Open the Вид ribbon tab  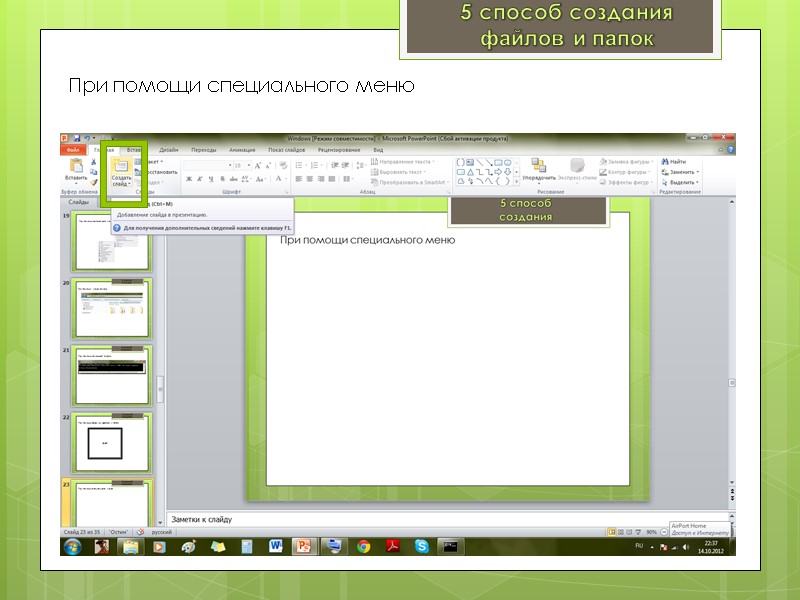[378, 150]
